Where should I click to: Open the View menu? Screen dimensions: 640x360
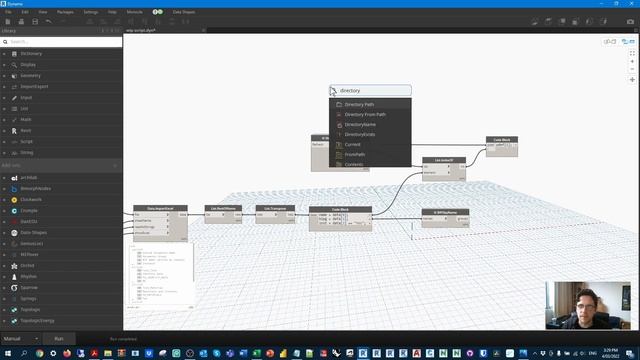pyautogui.click(x=42, y=12)
